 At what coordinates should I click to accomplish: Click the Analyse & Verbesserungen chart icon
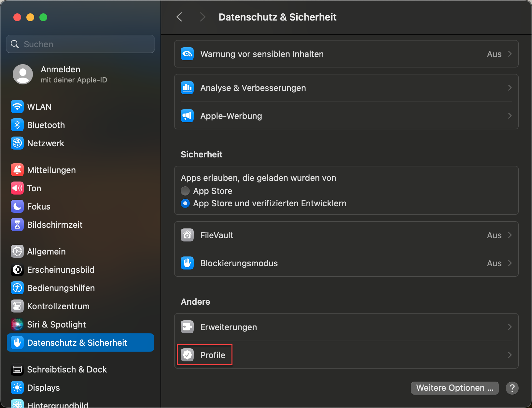187,88
